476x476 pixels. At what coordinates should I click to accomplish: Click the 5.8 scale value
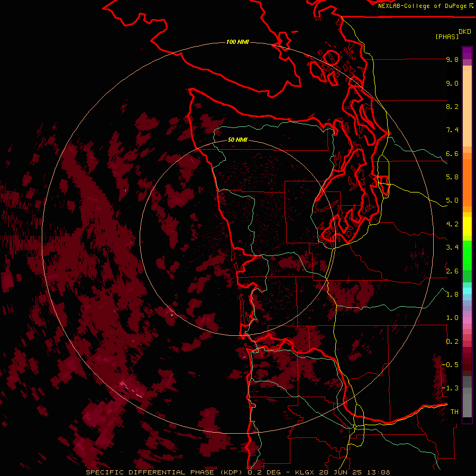click(x=452, y=177)
